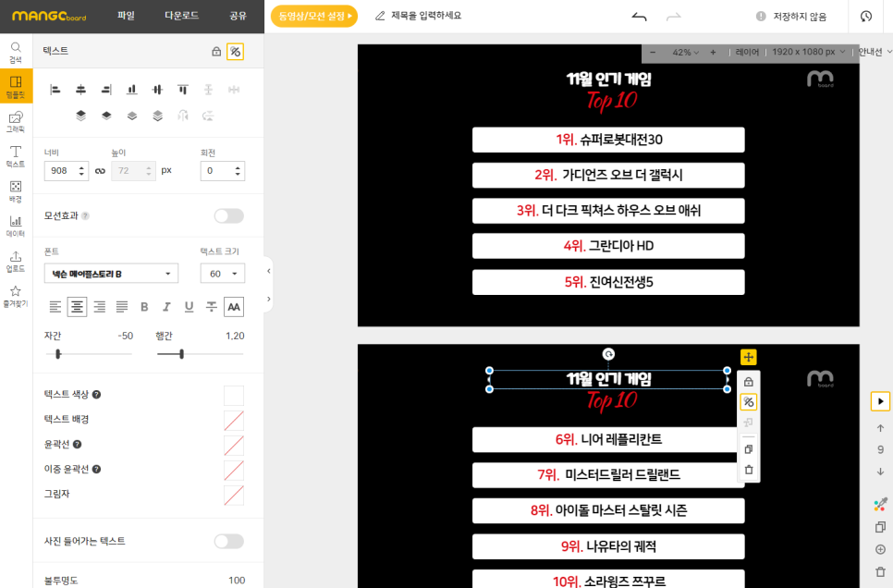Toggle AA uppercase text option

(234, 307)
